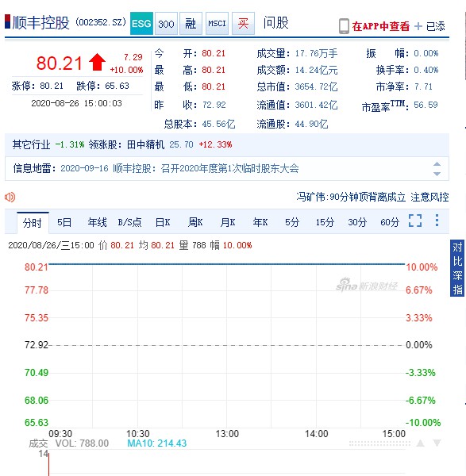Click the 换手率 value 0.40%
Image resolution: width=466 pixels, height=476 pixels.
pyautogui.click(x=426, y=70)
